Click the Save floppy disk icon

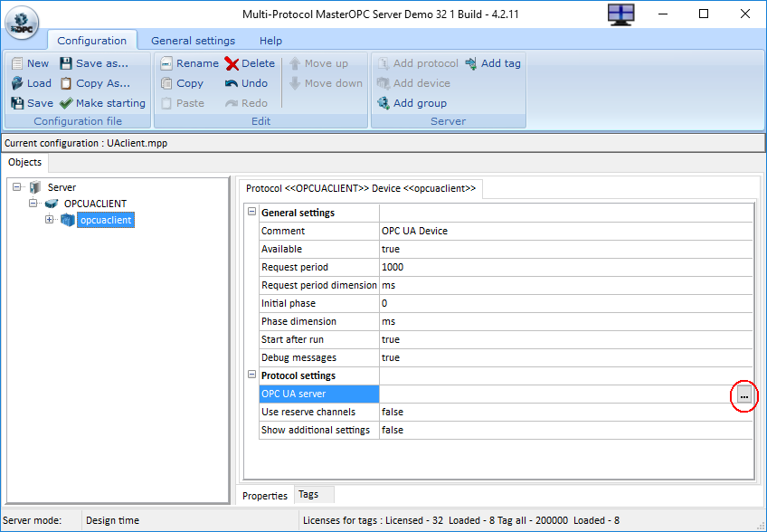click(17, 103)
